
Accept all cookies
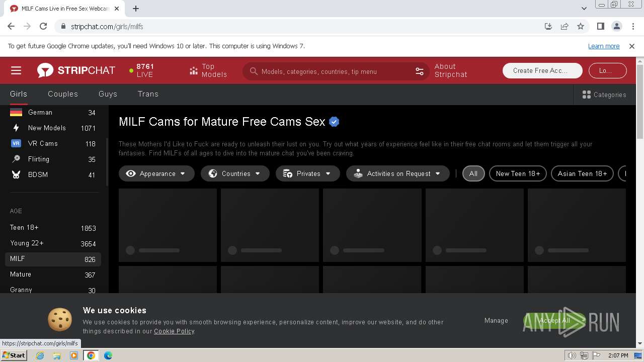pyautogui.click(x=554, y=320)
